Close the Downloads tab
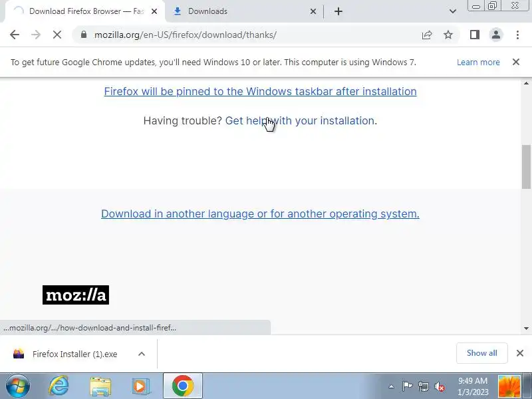The image size is (532, 399). [313, 11]
